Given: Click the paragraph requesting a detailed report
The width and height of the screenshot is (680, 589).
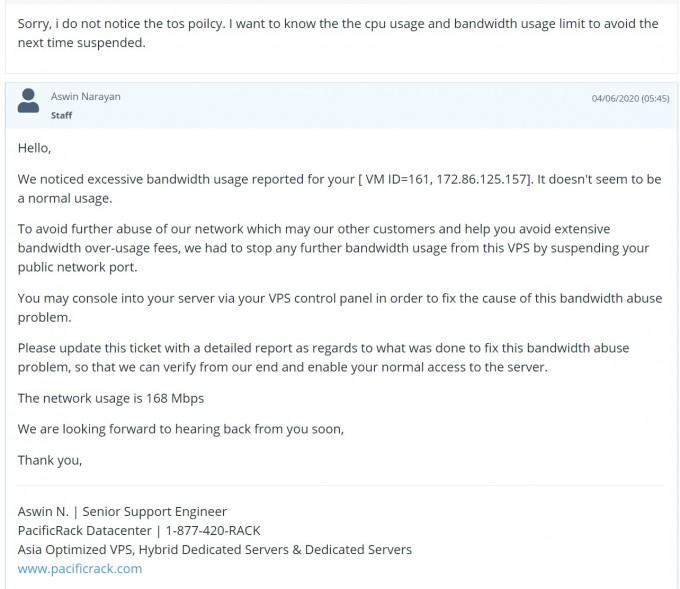Looking at the screenshot, I should click(x=323, y=357).
